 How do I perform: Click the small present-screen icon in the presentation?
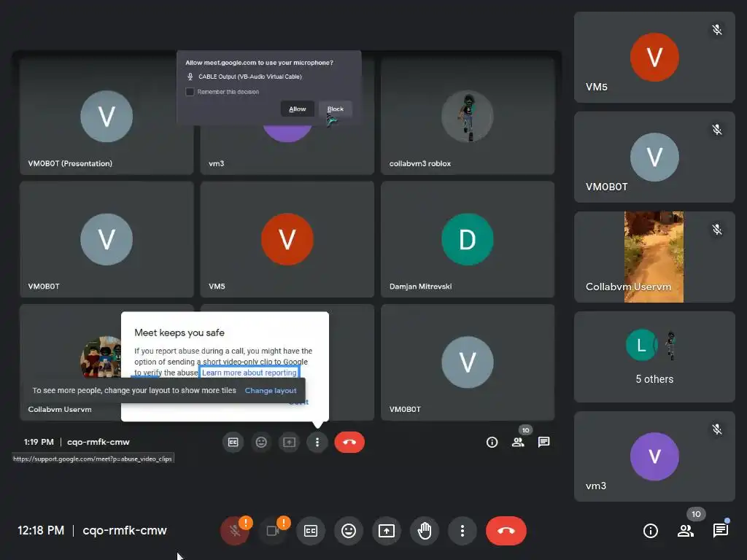(289, 442)
